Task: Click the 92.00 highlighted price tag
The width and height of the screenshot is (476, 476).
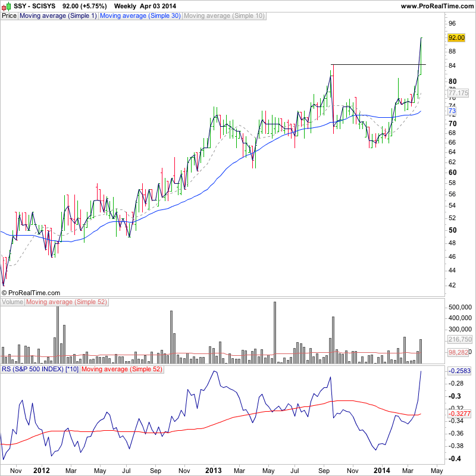Action: [x=456, y=37]
